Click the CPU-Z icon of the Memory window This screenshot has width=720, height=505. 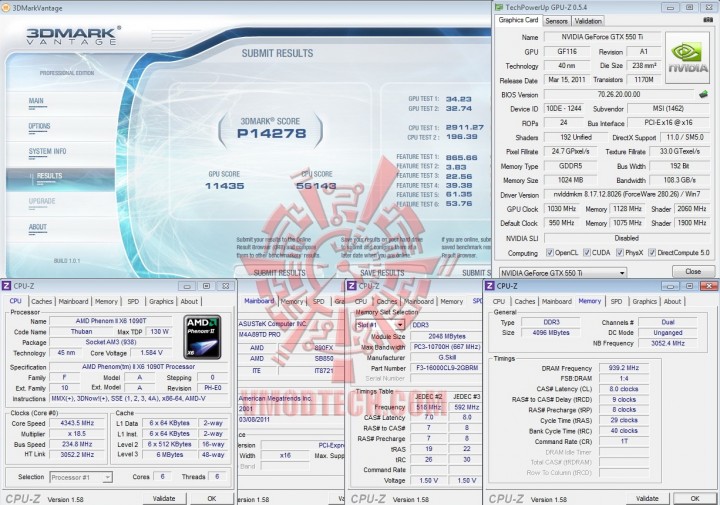point(489,286)
